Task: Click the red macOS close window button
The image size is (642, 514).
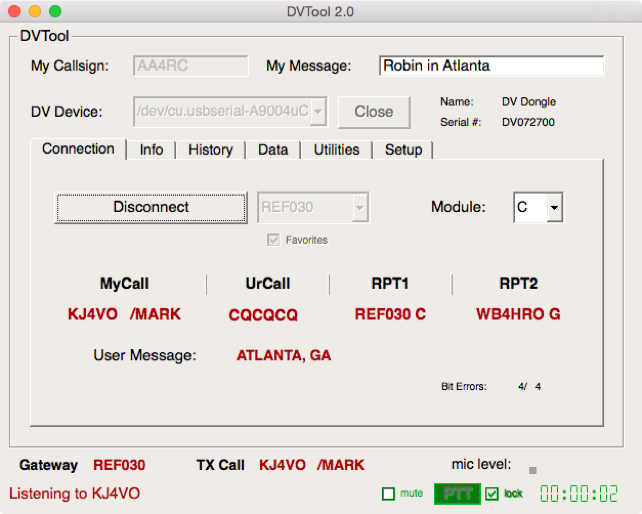Action: coord(14,12)
